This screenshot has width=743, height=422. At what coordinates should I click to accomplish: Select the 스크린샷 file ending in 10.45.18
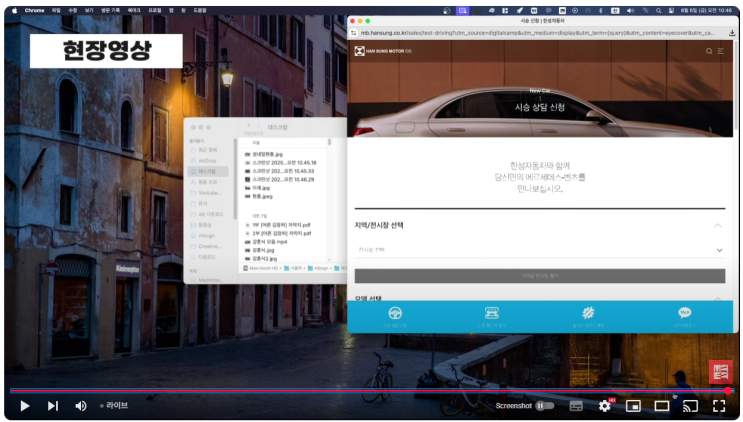tap(281, 162)
